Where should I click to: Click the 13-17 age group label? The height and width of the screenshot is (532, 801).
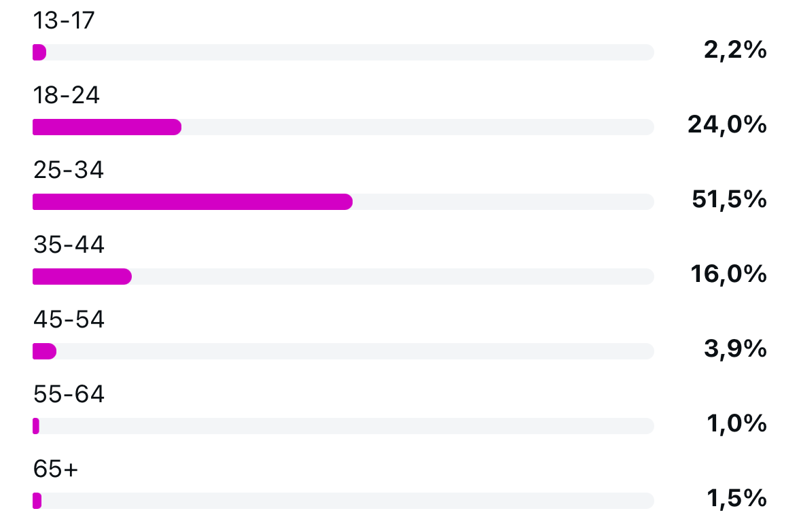pos(64,22)
